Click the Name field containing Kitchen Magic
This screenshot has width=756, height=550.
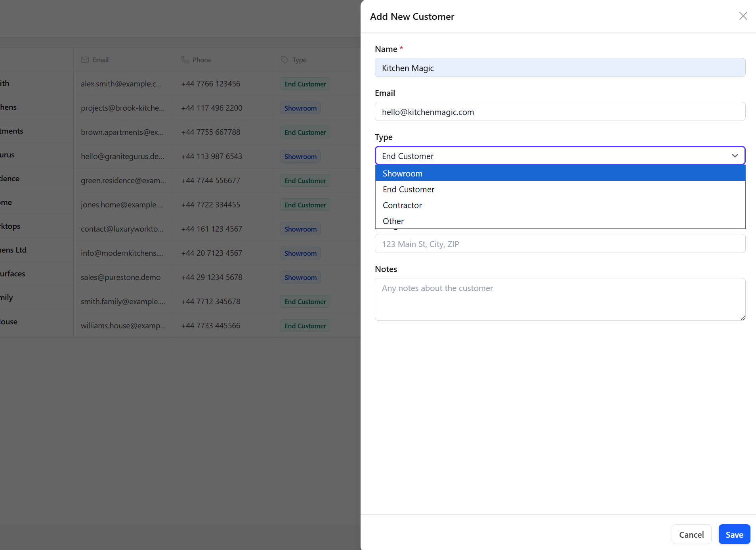click(x=560, y=68)
